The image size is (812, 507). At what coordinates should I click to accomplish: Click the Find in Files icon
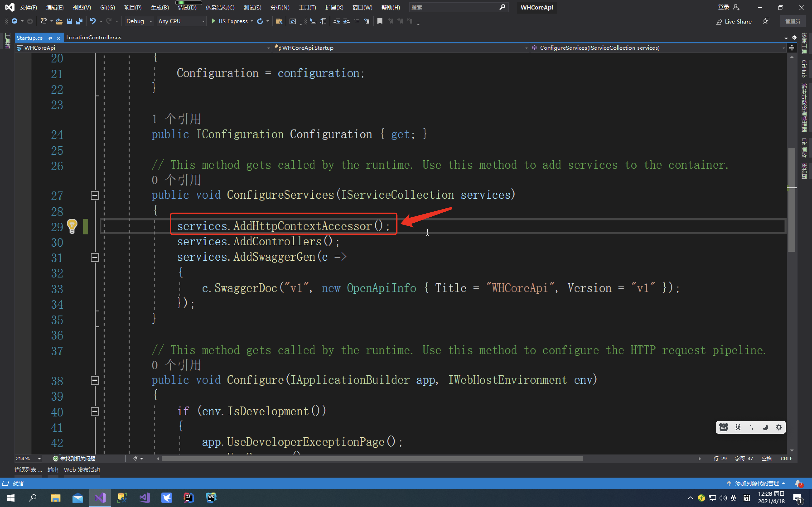click(278, 21)
